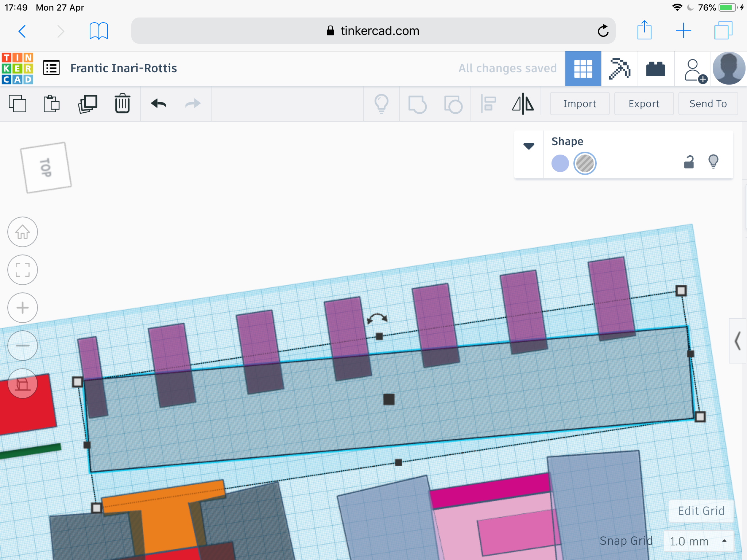Zoom in with plus button
This screenshot has width=747, height=560.
coord(23,308)
